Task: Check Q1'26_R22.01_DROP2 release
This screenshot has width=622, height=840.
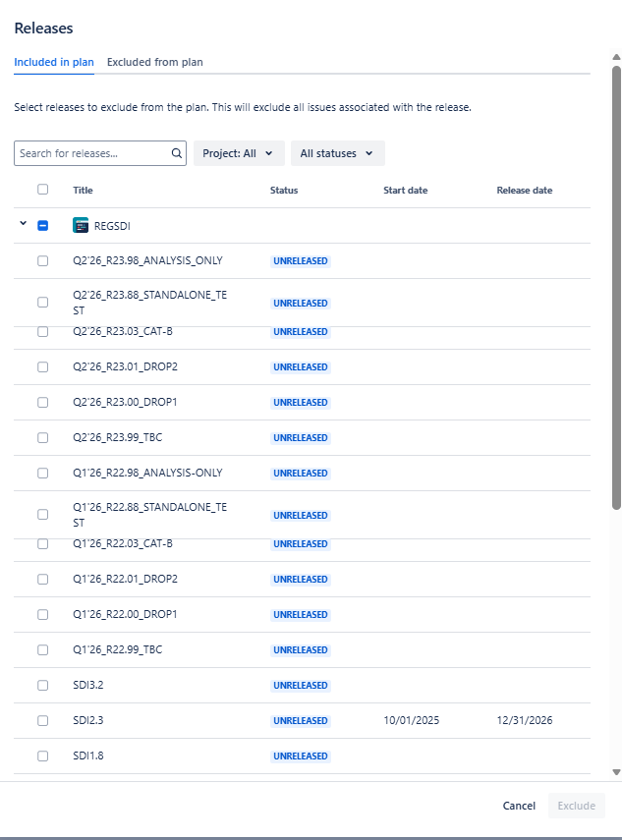Action: pyautogui.click(x=43, y=579)
